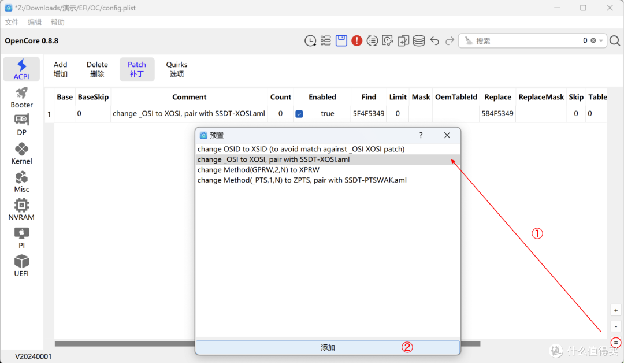
Task: Clear the search field with x icon
Action: point(593,40)
